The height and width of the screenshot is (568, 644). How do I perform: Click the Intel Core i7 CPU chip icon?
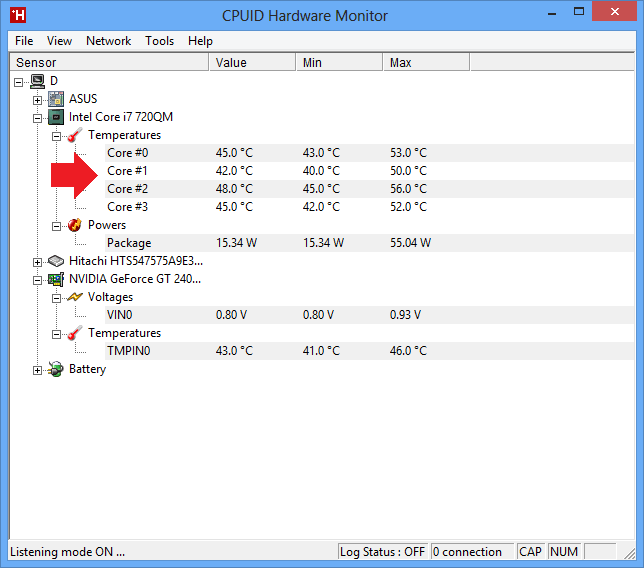[x=56, y=117]
